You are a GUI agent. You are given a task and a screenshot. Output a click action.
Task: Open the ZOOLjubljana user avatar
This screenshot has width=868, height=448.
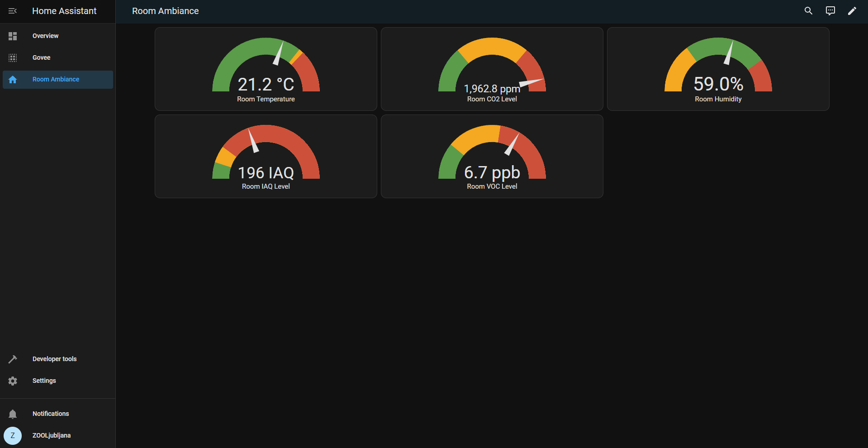[13, 436]
